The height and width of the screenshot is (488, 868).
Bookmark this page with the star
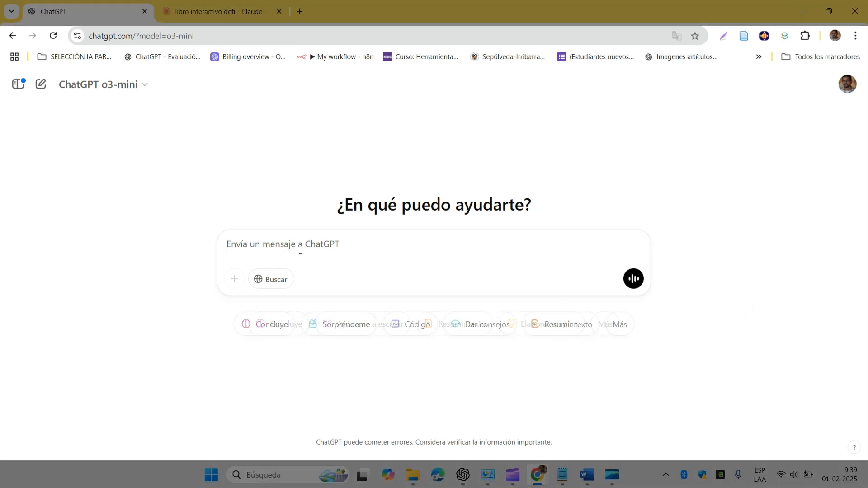coord(695,36)
